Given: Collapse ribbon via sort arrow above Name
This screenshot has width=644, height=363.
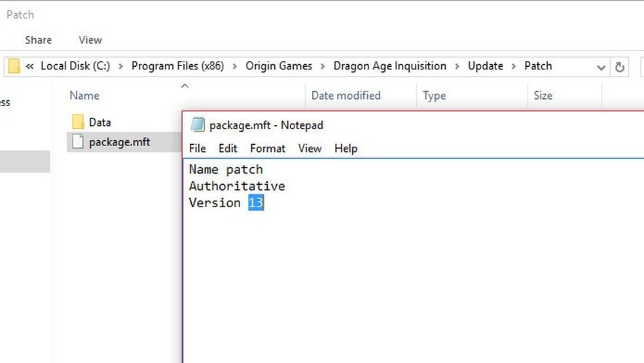Looking at the screenshot, I should (x=185, y=85).
